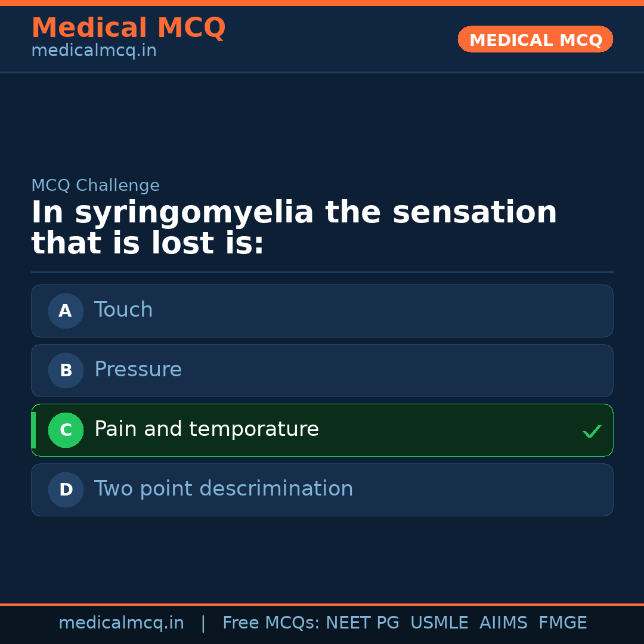Viewport: 644px width, 644px height.
Task: Click the syringomyelia question heading
Action: click(x=294, y=228)
